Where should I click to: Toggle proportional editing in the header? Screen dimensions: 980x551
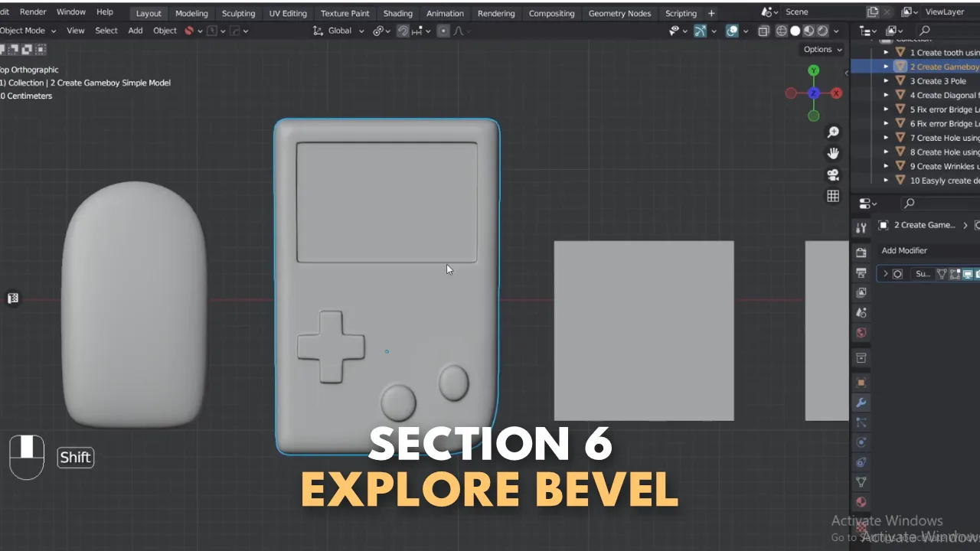click(x=443, y=31)
